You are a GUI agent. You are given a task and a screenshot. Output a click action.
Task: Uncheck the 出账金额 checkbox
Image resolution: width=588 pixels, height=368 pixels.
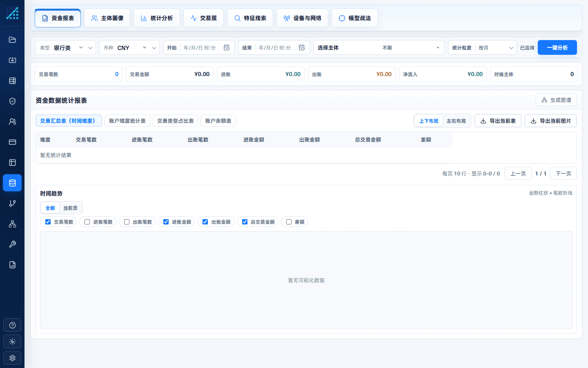point(205,222)
